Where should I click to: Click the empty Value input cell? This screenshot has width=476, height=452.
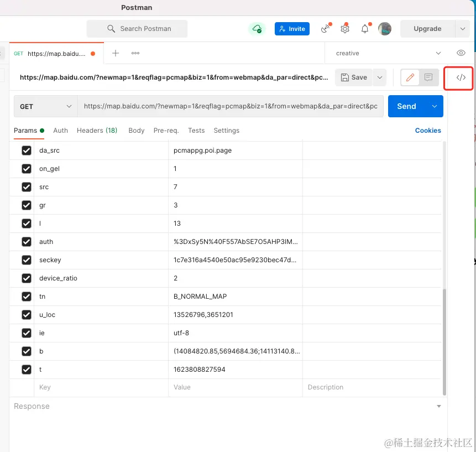(x=236, y=387)
